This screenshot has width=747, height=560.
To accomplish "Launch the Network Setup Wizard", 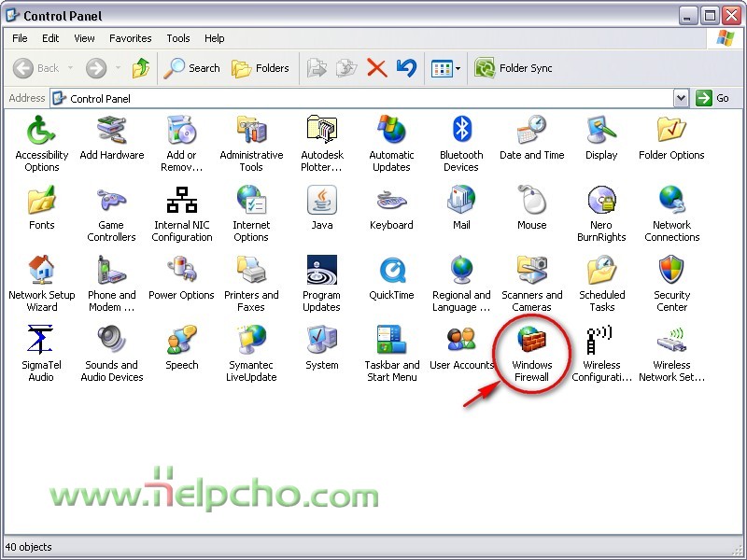I will pos(41,284).
